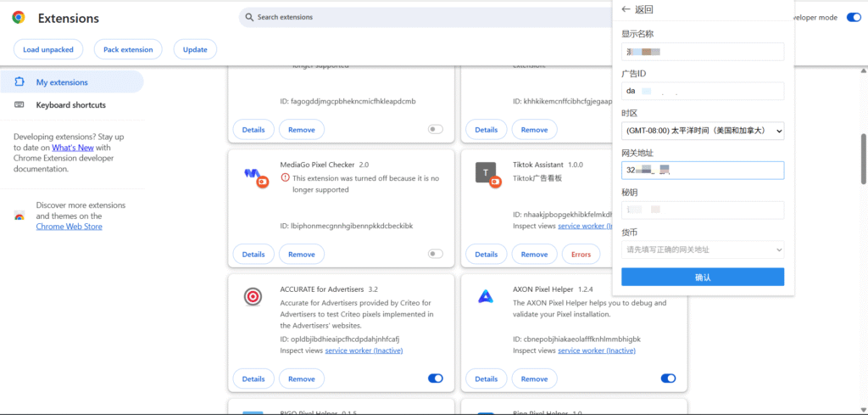Image resolution: width=868 pixels, height=415 pixels.
Task: Click the ID opldbjibdhieaipcfhcdpdahjnhfcafj text
Action: pos(340,339)
